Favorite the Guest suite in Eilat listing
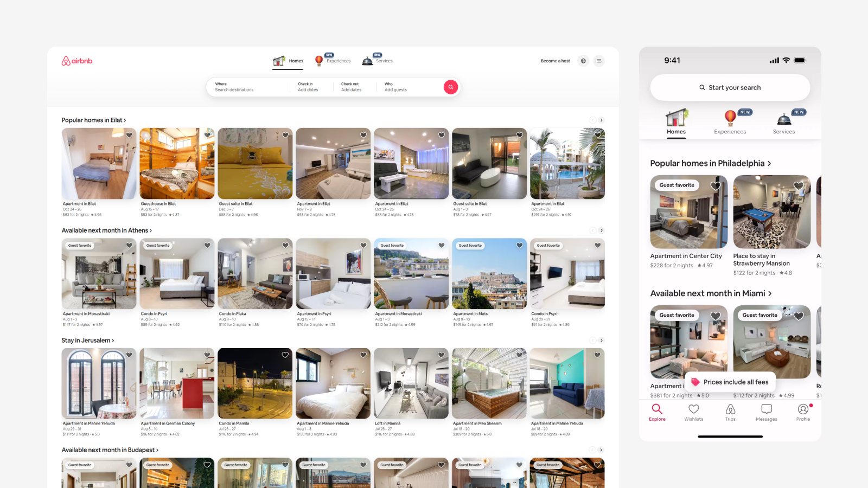The image size is (868, 488). point(285,134)
